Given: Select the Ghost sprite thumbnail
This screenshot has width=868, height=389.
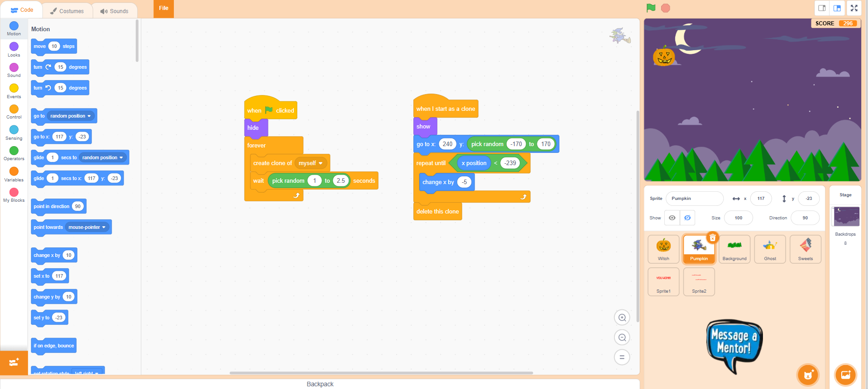Looking at the screenshot, I should [x=770, y=249].
